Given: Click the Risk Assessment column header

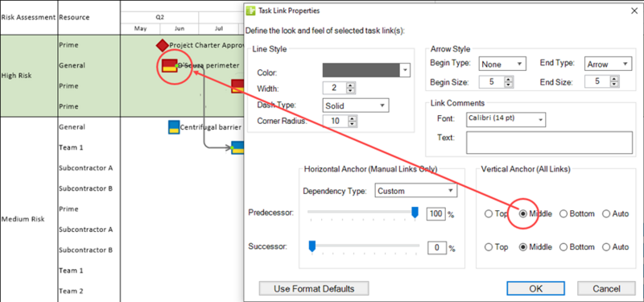Looking at the screenshot, I should [28, 17].
